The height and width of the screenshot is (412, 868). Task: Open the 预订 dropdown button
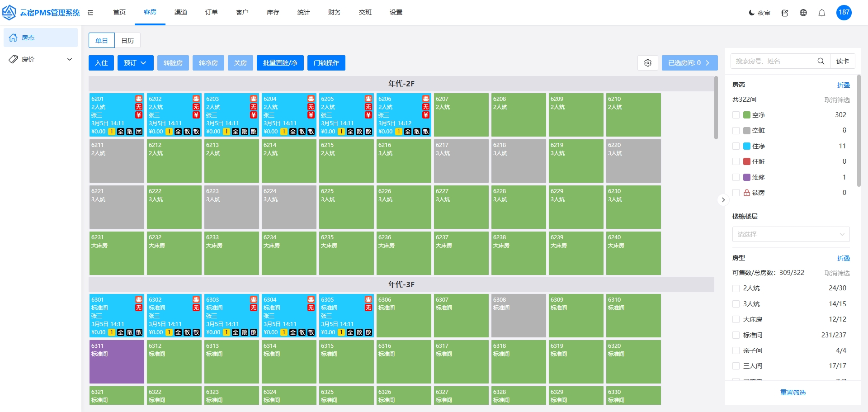pos(136,63)
